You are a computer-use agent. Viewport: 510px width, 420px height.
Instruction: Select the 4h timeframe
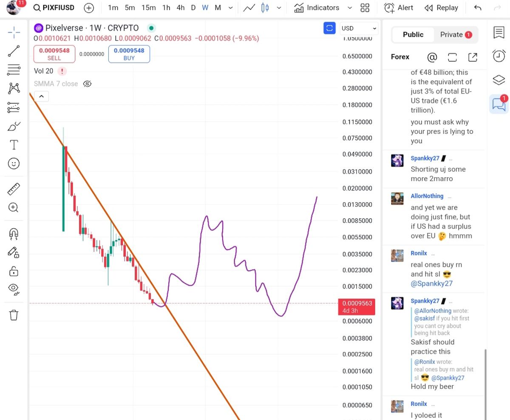coord(181,8)
